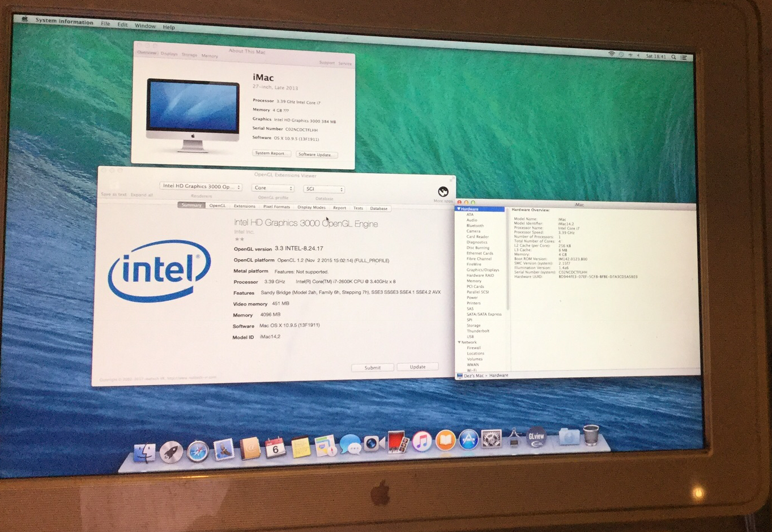
Task: Open iTunes music note icon
Action: (x=421, y=441)
